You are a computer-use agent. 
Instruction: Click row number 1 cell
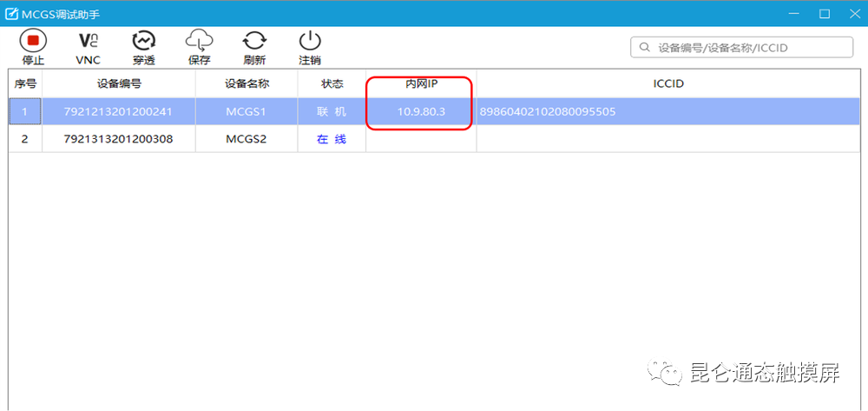(x=25, y=112)
